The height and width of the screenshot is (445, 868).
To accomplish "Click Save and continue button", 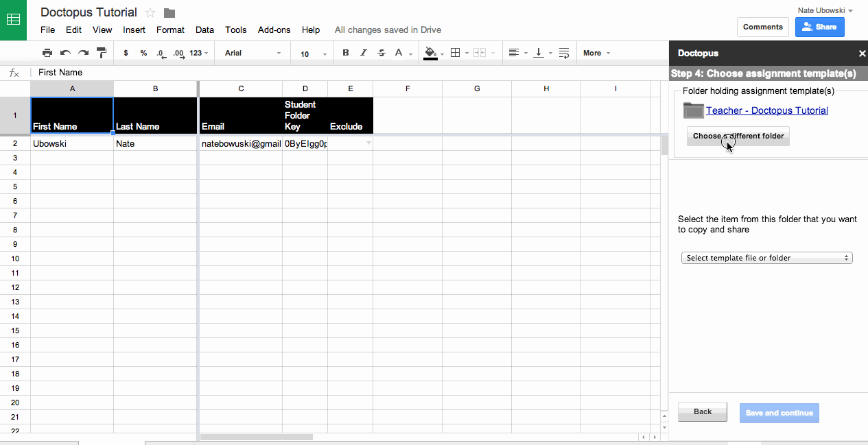I will tap(779, 413).
